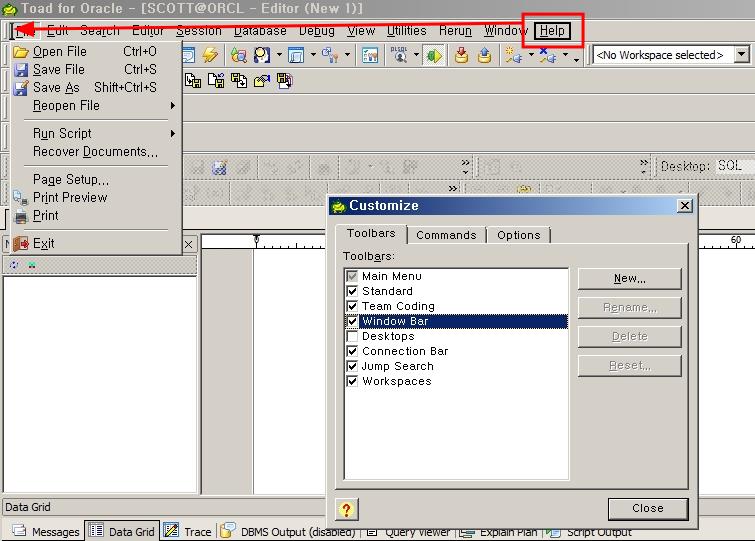Switch to the Commands tab
This screenshot has width=755, height=541.
446,235
